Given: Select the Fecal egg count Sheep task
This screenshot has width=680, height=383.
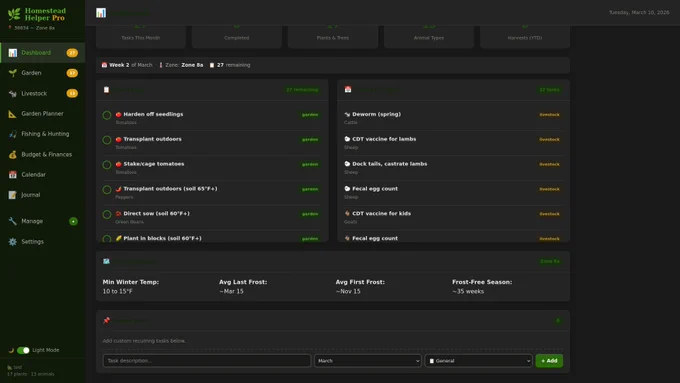Looking at the screenshot, I should (x=453, y=193).
